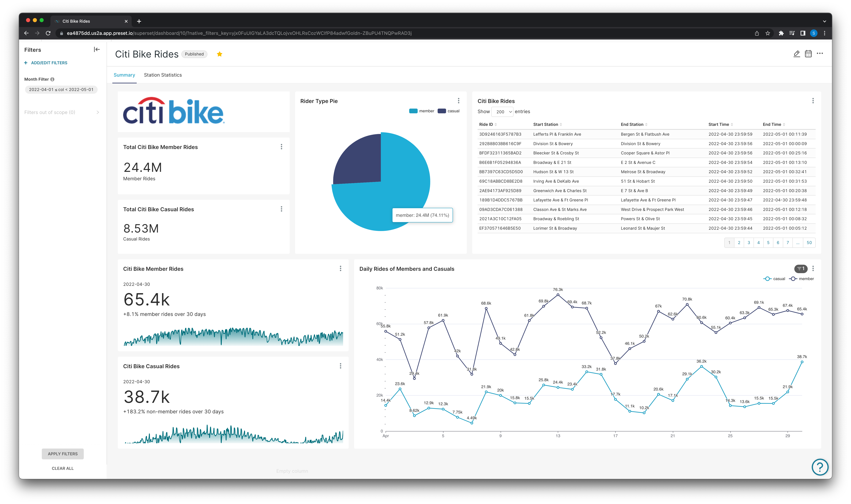Viewport: 851px width, 504px height.
Task: Click the favorite star icon
Action: [219, 54]
